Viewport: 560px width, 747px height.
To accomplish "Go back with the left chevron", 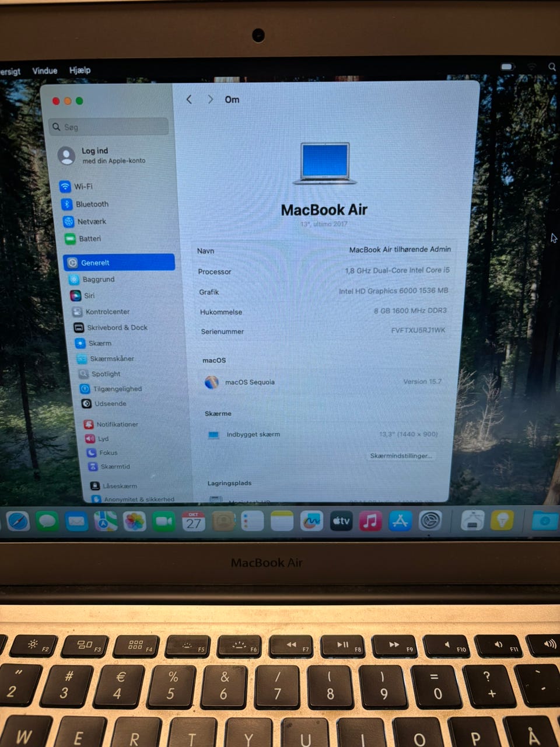I will tap(189, 99).
